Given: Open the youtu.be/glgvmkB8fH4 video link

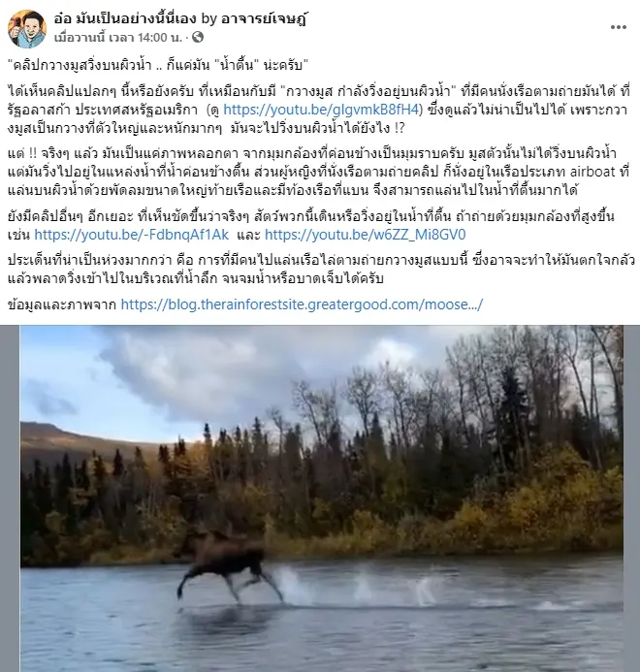Looking at the screenshot, I should coord(321,110).
